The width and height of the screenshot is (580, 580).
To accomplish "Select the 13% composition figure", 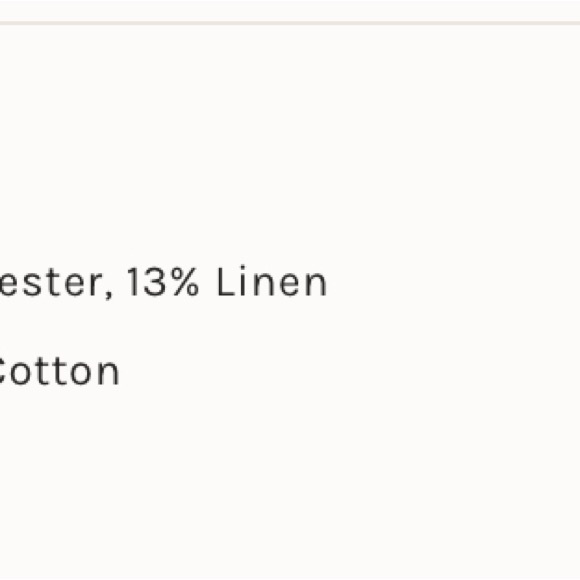I will click(x=163, y=281).
